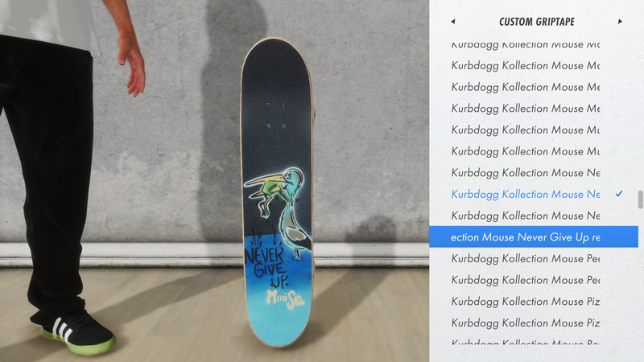Click the skateboard's Never Give Up griptape preview
This screenshot has height=362, width=644.
(x=277, y=192)
